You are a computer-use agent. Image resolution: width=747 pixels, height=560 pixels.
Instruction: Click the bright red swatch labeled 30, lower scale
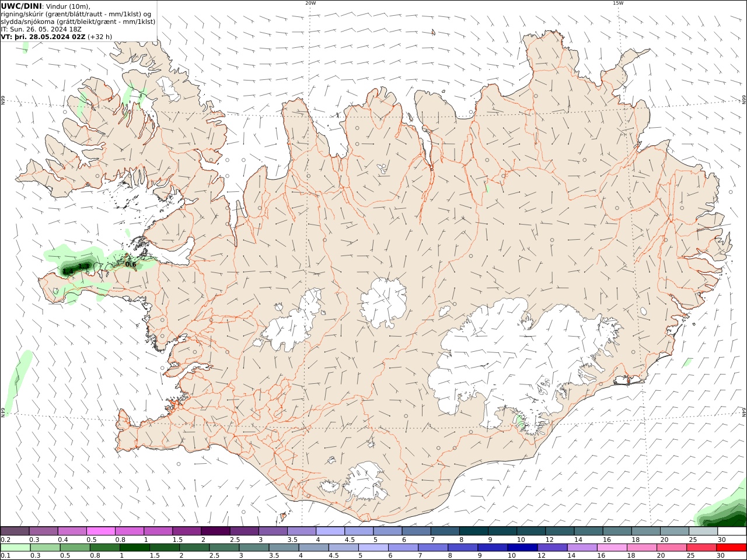[x=731, y=548]
